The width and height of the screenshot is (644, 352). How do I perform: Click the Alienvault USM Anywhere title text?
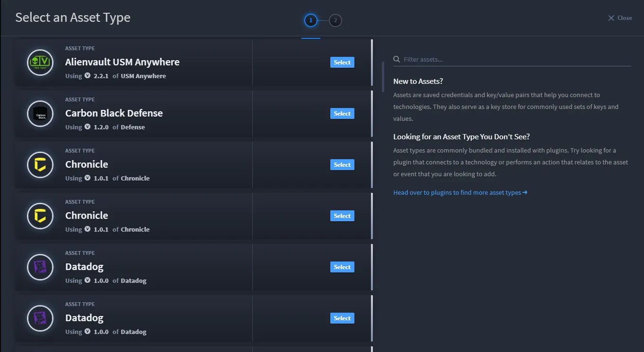pos(122,62)
